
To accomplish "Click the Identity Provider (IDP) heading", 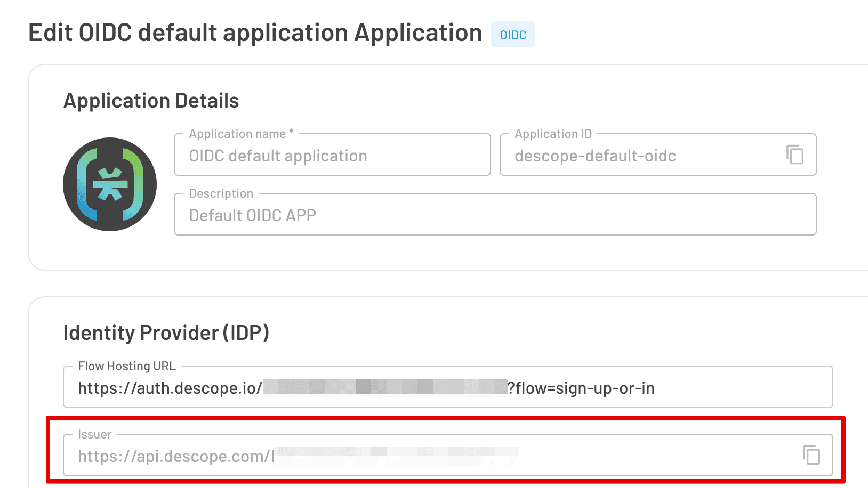I will (166, 332).
